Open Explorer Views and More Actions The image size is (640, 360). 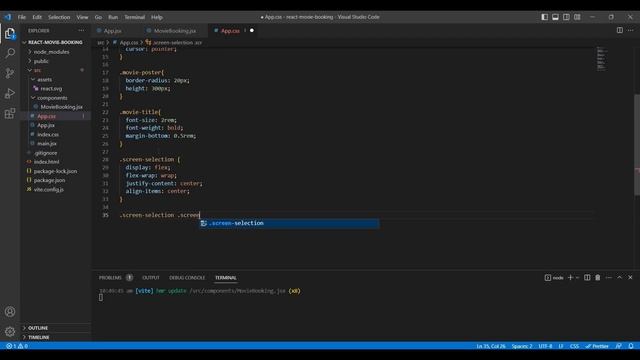pos(81,31)
